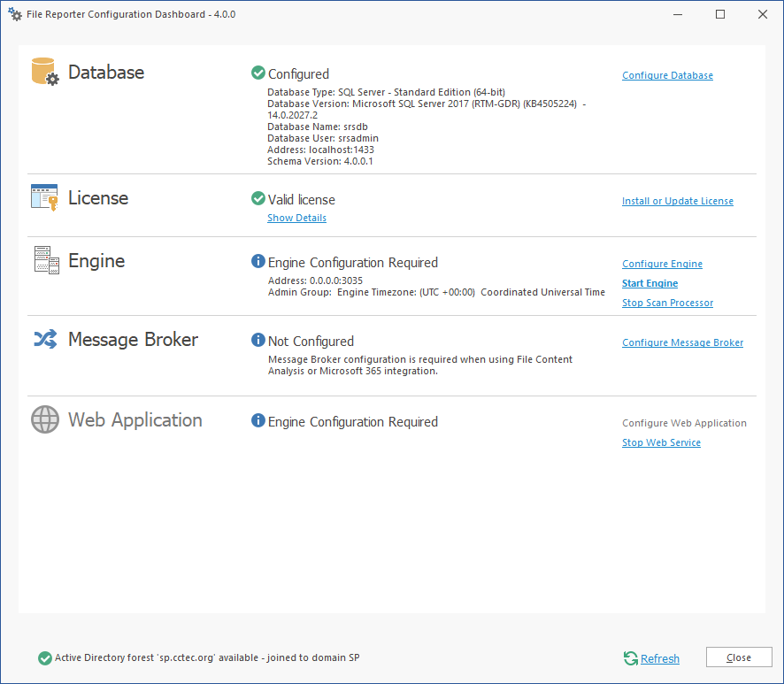This screenshot has width=784, height=684.
Task: Click the Web Application globe icon
Action: point(45,419)
